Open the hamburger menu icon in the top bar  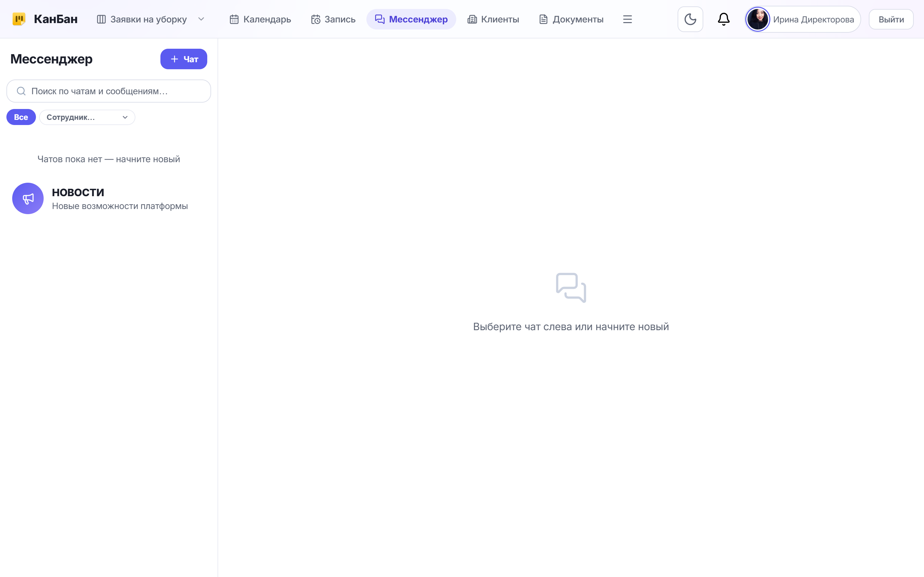tap(627, 19)
